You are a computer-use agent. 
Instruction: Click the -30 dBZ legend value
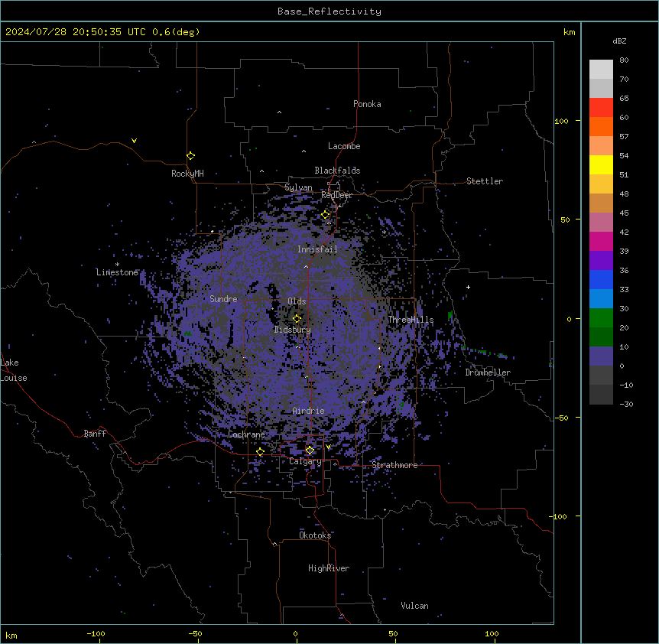626,405
